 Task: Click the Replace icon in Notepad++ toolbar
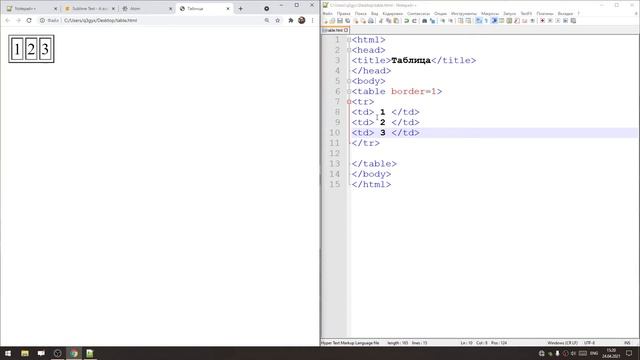tap(432, 21)
